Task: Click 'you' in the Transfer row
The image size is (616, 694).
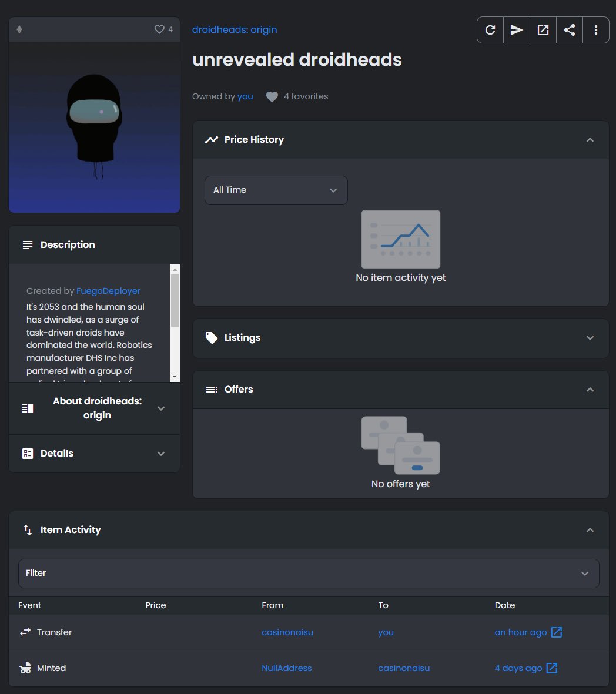Action: point(386,632)
